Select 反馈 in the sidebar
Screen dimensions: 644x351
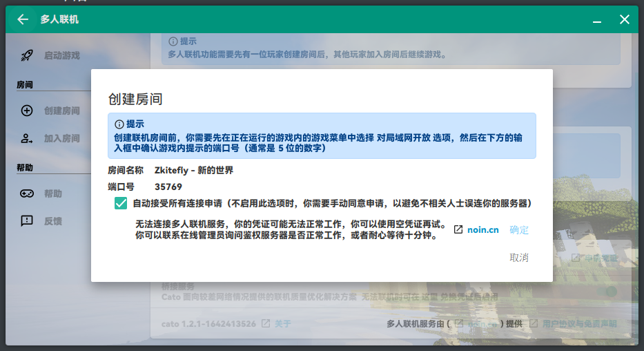point(53,221)
